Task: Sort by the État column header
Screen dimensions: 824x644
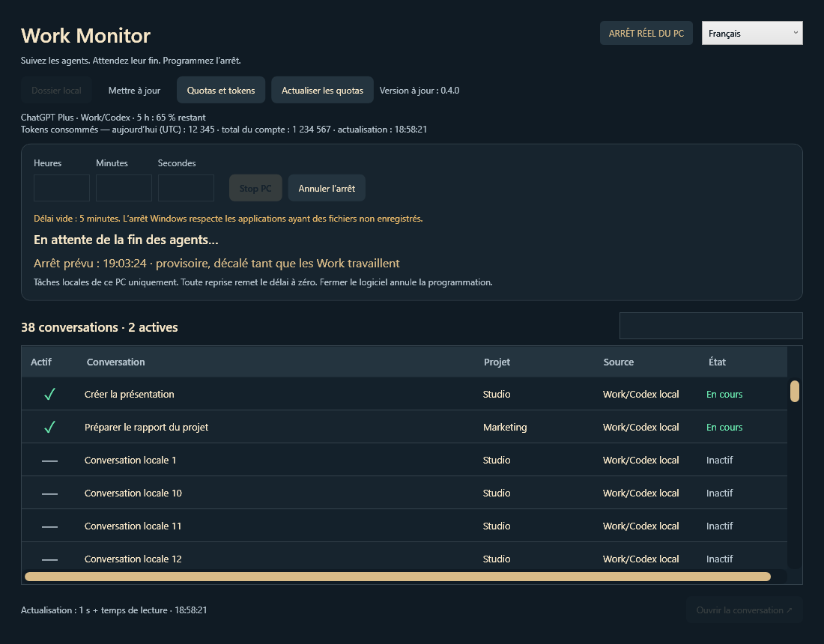Action: point(717,362)
